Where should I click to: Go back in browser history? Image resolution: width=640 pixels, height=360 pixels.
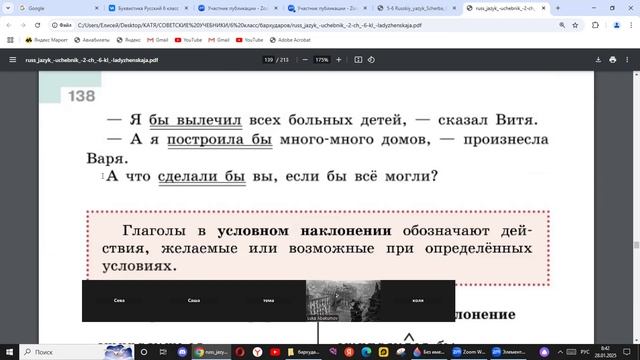point(9,25)
